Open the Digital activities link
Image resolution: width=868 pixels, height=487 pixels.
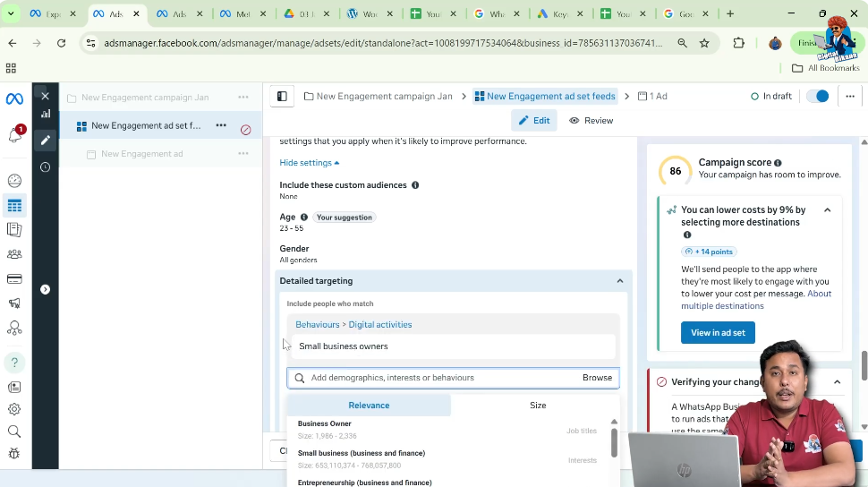tap(379, 325)
